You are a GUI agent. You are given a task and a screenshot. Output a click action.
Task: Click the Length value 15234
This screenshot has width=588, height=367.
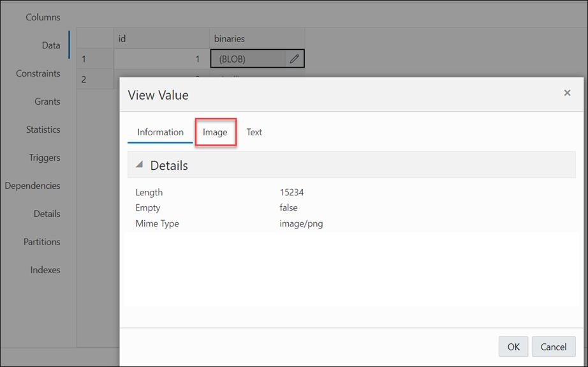(x=291, y=193)
